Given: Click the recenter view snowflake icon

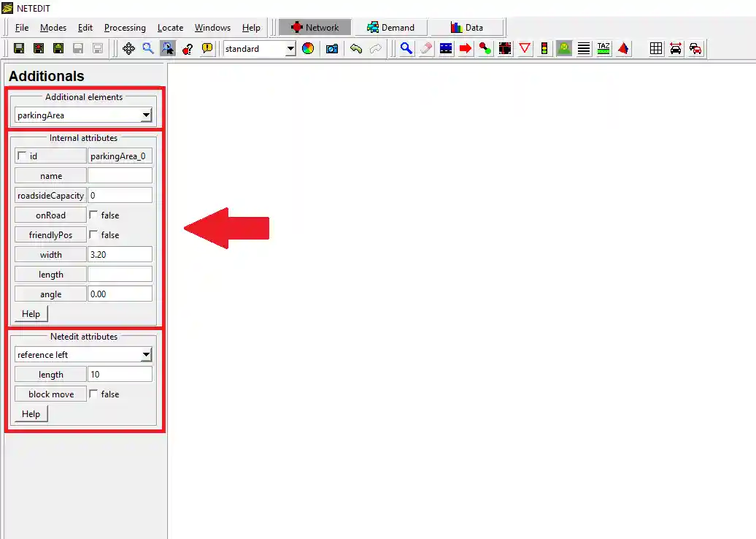Looking at the screenshot, I should click(x=128, y=49).
